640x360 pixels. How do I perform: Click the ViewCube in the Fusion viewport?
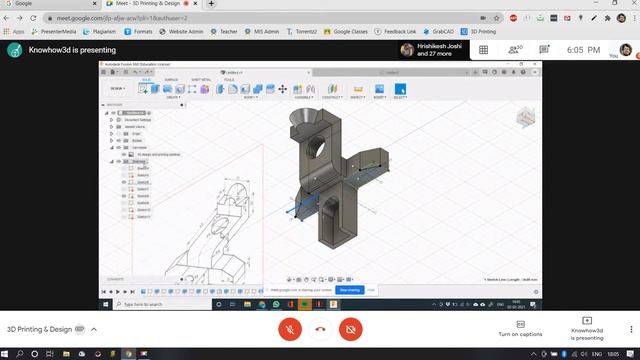click(x=526, y=118)
